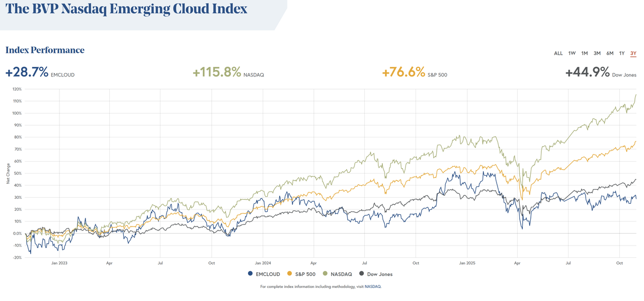Select the currently underlined 3Y tab

[633, 53]
